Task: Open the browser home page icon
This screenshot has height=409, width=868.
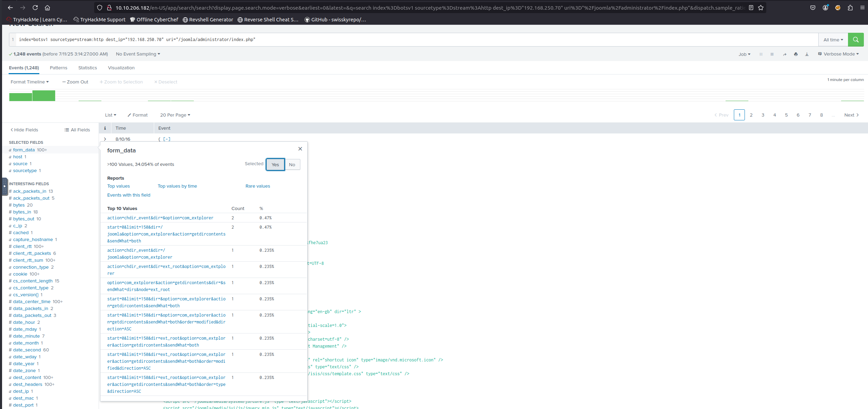Action: tap(48, 8)
